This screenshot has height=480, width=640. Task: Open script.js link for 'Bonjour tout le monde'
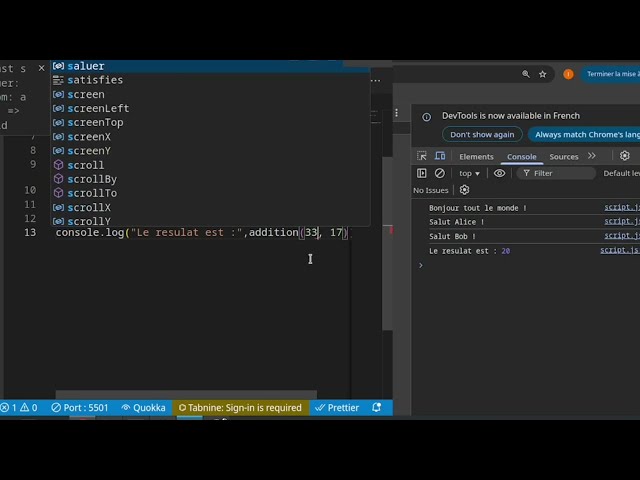pyautogui.click(x=622, y=207)
